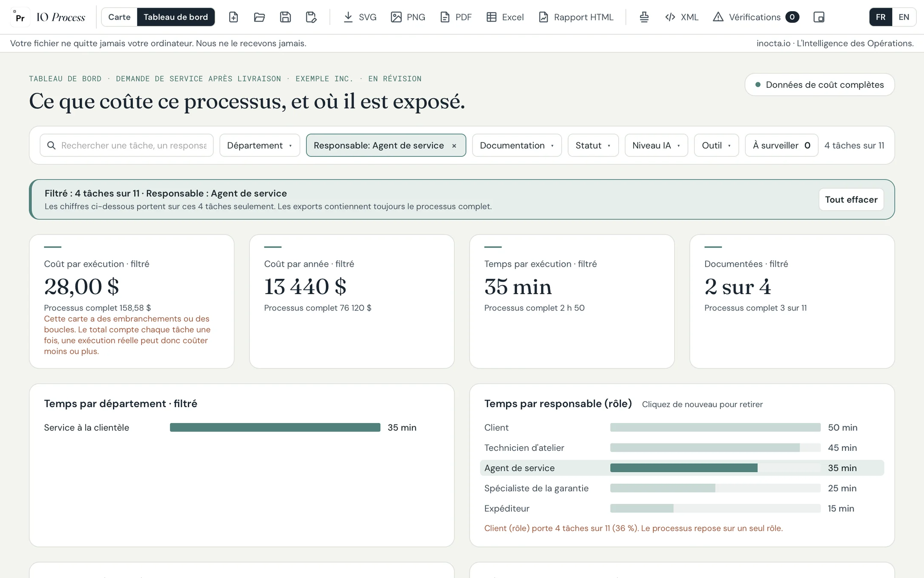
Task: Select the Spécialiste de la garantie row
Action: (682, 488)
